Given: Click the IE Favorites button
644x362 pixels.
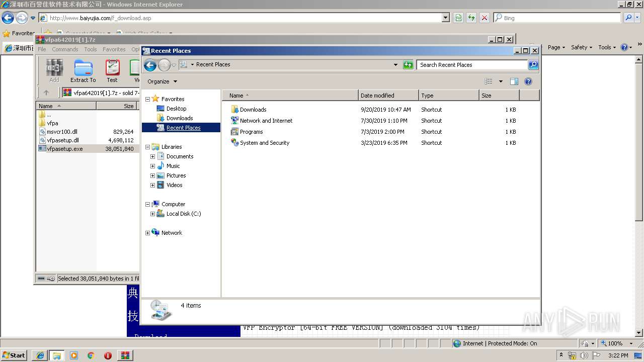Looking at the screenshot, I should [x=19, y=33].
